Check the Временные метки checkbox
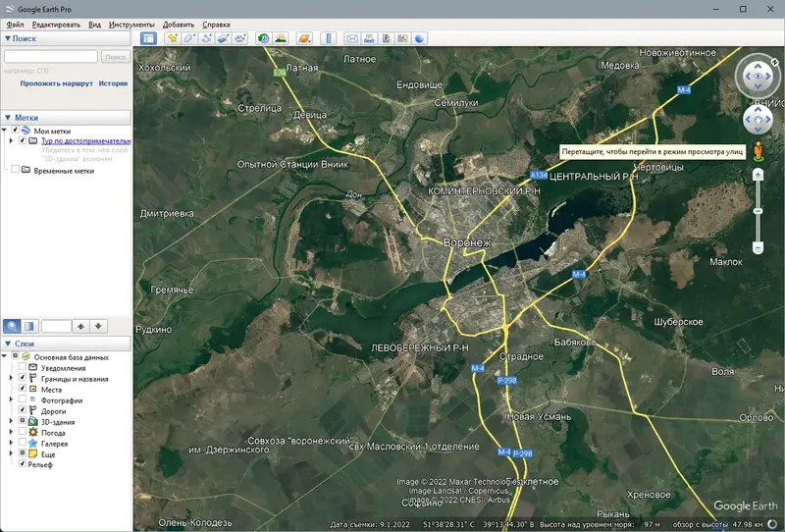 pos(15,170)
